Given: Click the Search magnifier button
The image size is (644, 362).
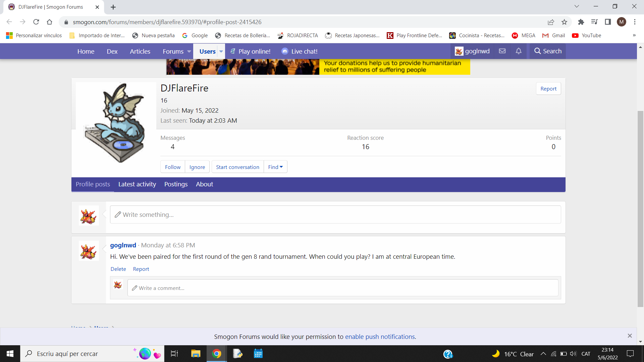Looking at the screenshot, I should coord(548,51).
